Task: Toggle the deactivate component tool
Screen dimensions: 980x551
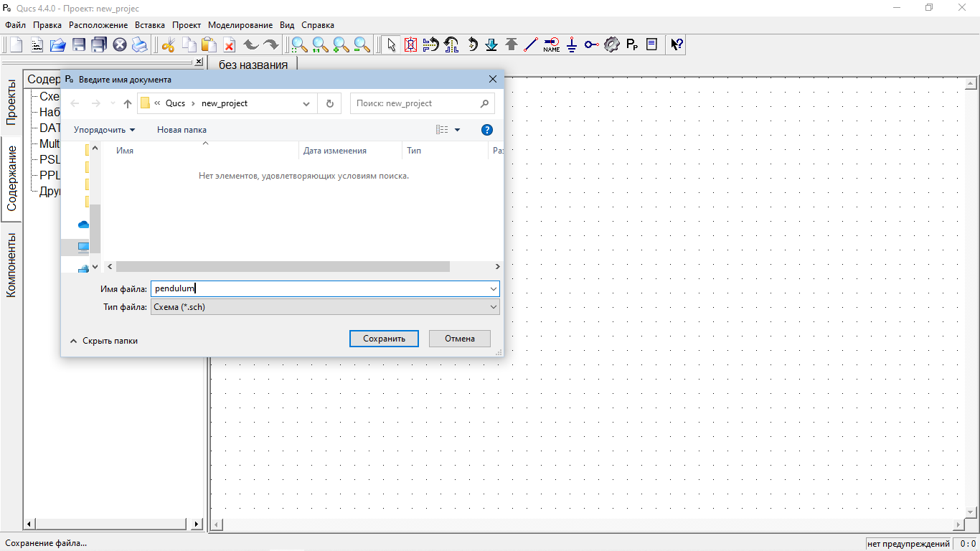Action: pyautogui.click(x=410, y=44)
